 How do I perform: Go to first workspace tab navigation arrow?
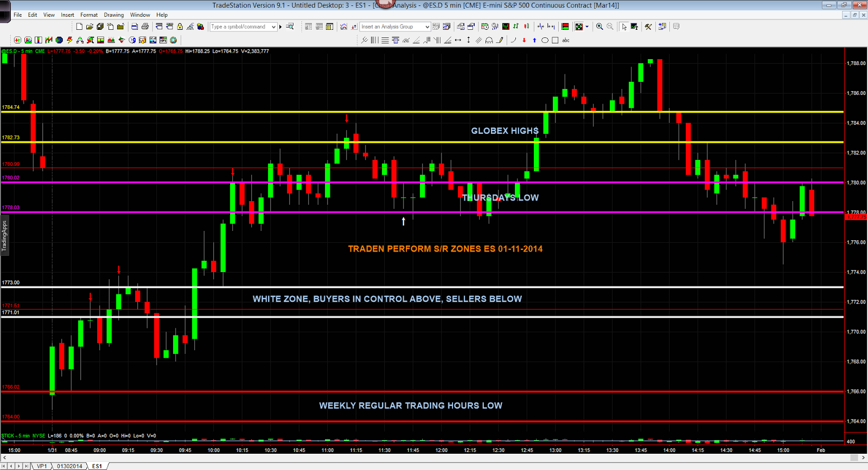4,466
